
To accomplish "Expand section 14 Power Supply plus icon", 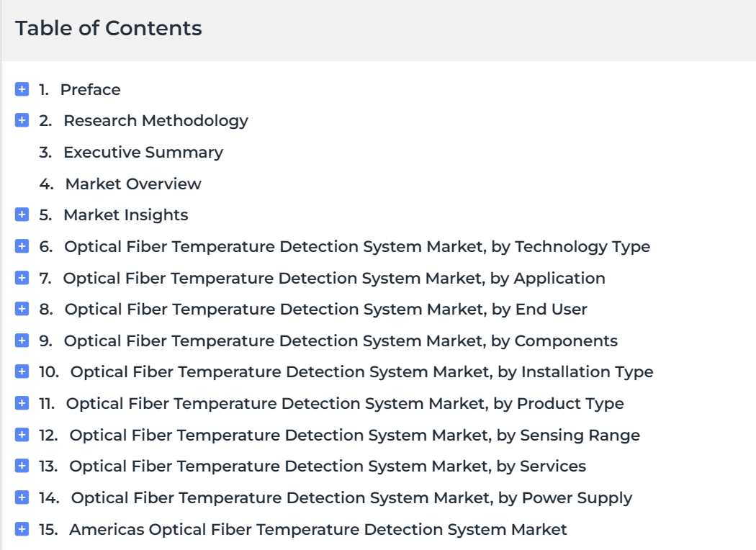I will [22, 497].
